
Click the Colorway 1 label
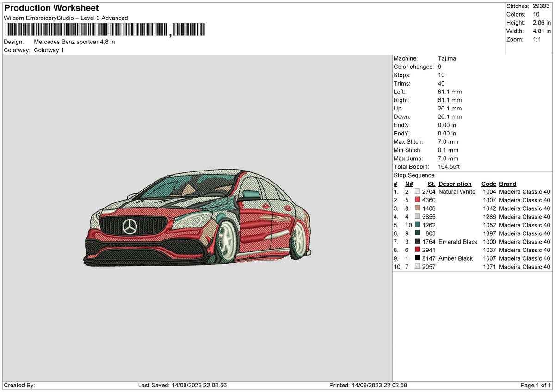tap(49, 50)
